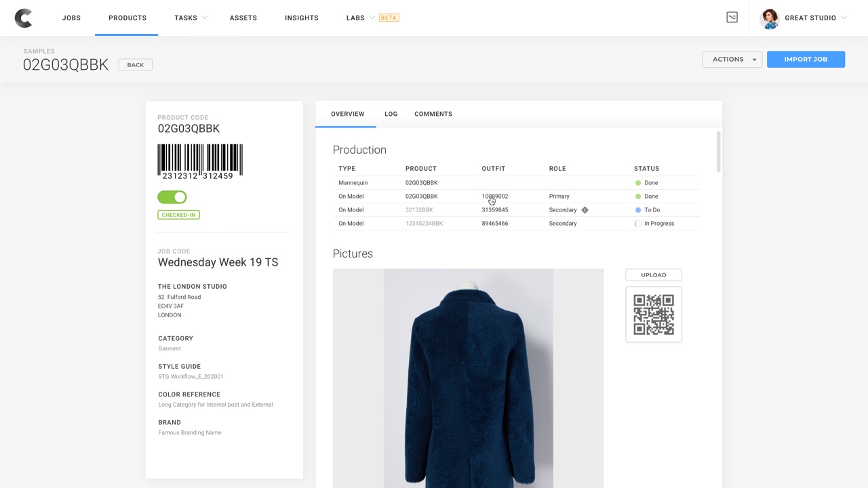Click the CHECKED-IN status badge
The width and height of the screenshot is (868, 488).
pos(178,215)
